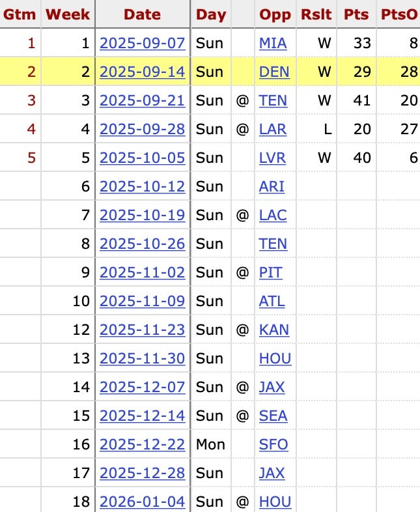
Task: Open the 2026-01-04 game date link
Action: [142, 502]
